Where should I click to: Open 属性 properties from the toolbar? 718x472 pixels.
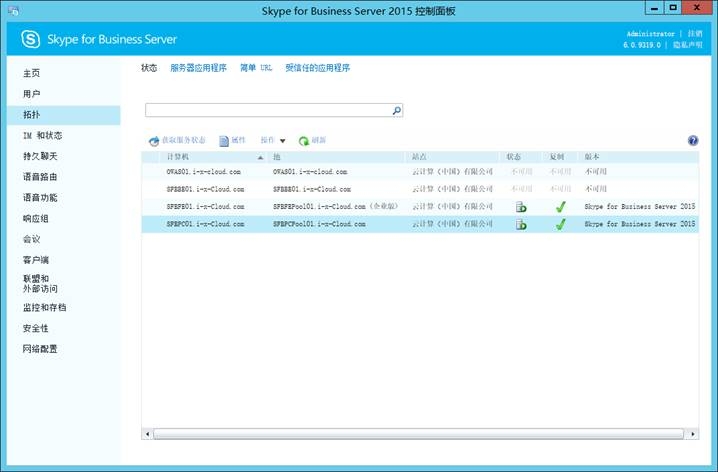coord(232,141)
